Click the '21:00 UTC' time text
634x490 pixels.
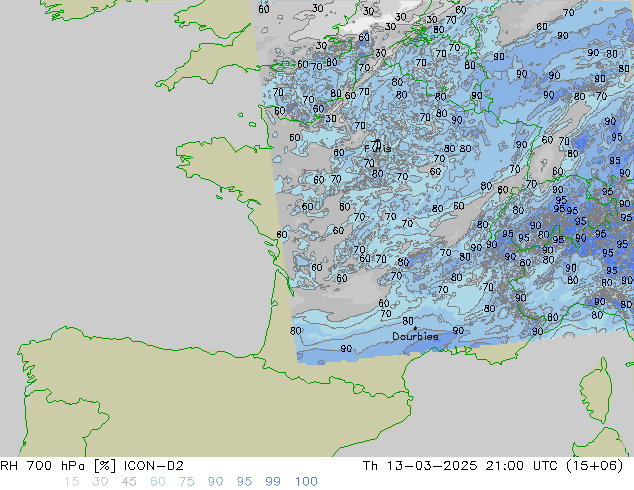524,466
